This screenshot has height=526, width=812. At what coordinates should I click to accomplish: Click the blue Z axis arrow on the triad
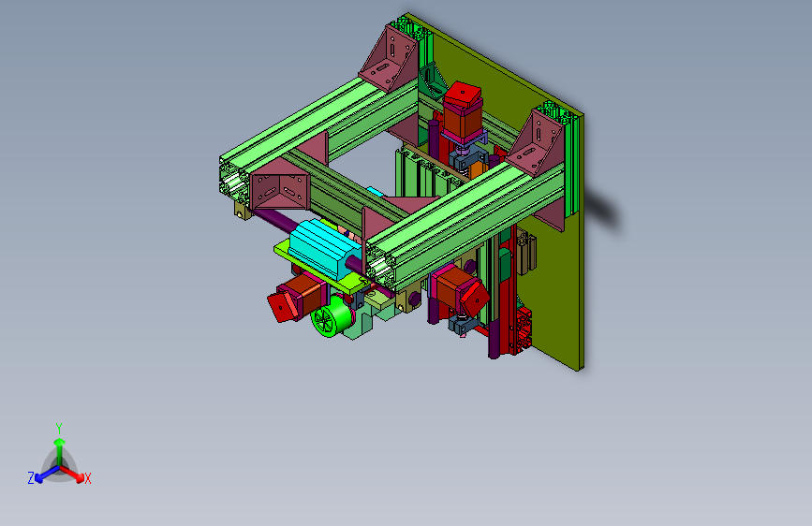(47, 475)
